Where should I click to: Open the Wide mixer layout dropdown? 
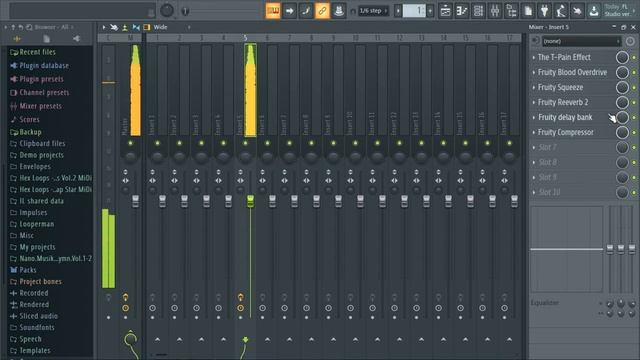172,27
